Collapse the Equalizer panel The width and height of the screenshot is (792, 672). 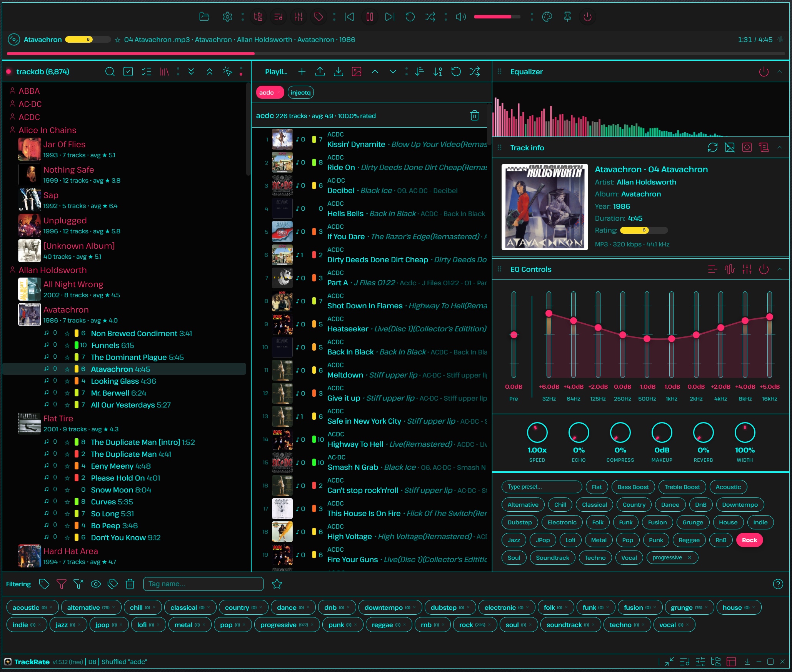coord(780,72)
